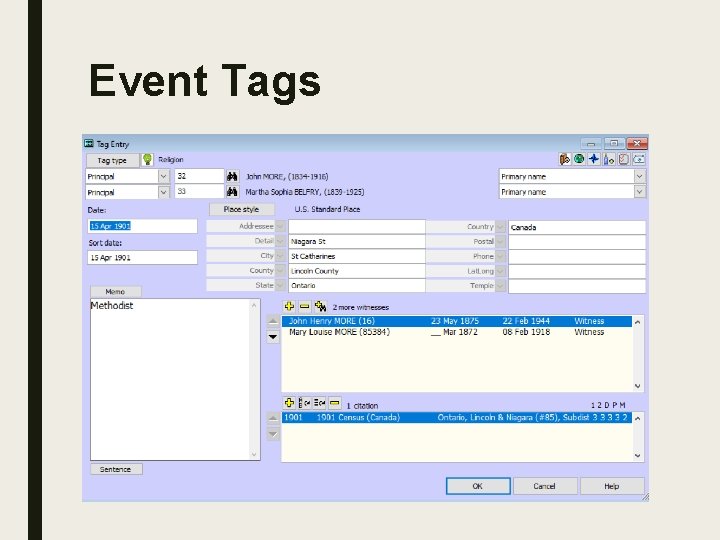Expand Primary name dropdown for John MORE
The height and width of the screenshot is (540, 720).
(640, 176)
